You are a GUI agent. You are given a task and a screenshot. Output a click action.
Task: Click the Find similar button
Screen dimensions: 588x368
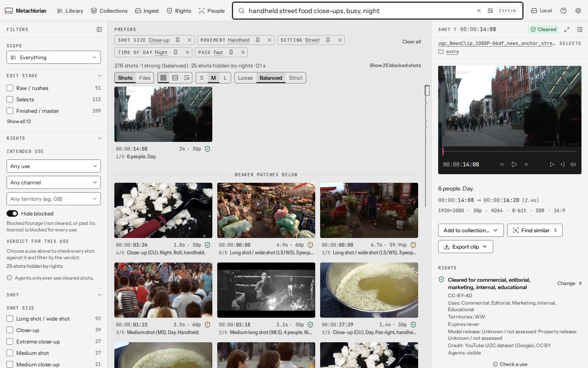[535, 230]
